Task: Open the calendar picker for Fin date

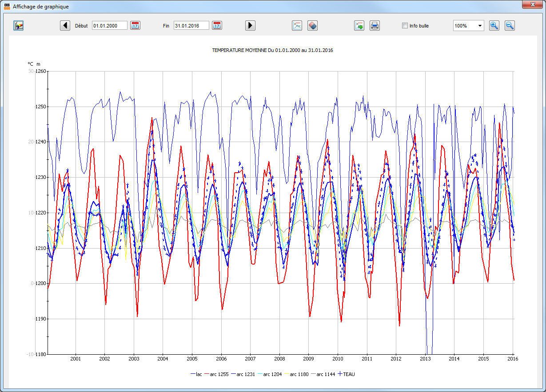Action: (x=217, y=25)
